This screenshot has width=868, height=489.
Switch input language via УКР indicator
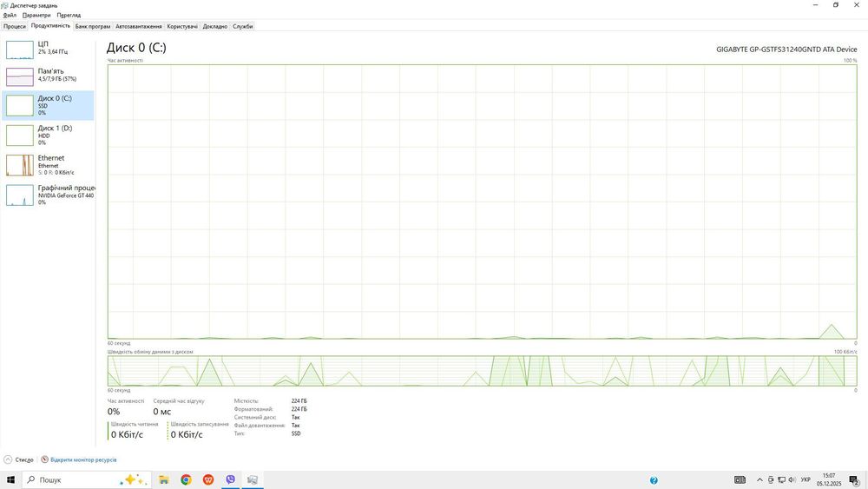(x=806, y=479)
